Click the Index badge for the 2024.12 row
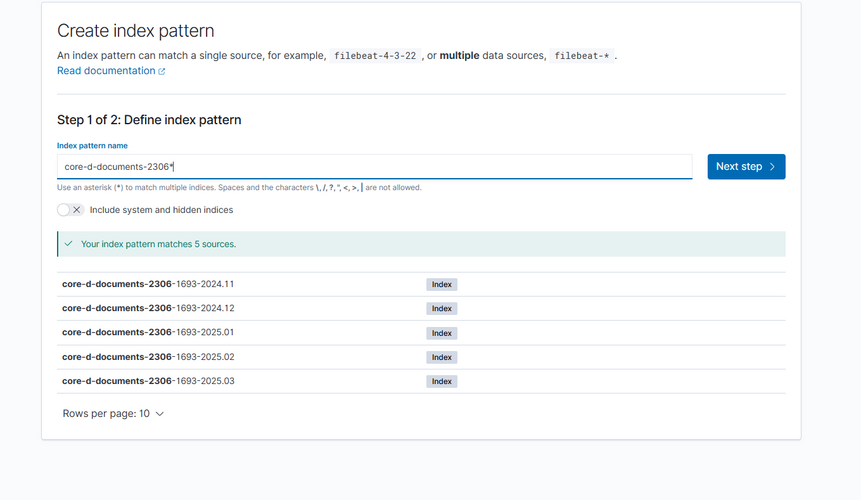The height and width of the screenshot is (500, 861). tap(441, 309)
